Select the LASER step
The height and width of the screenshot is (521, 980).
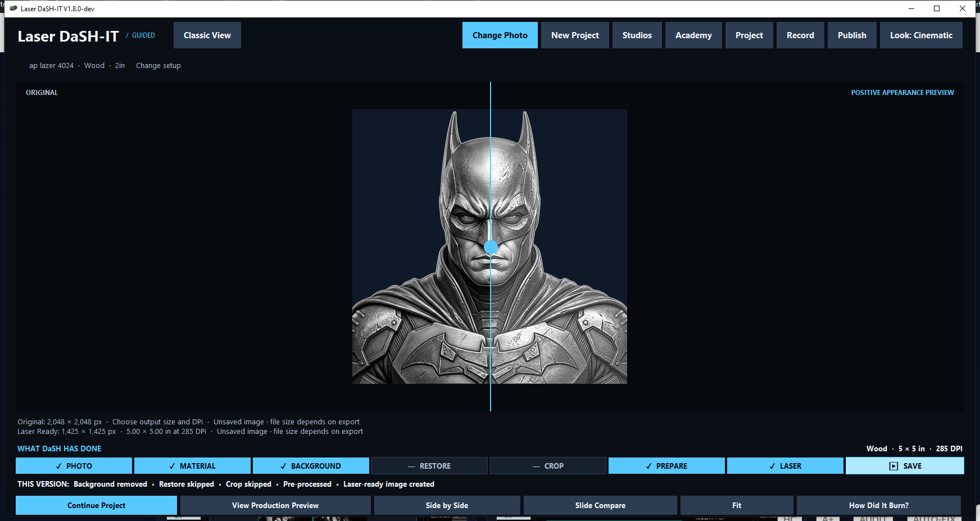785,466
